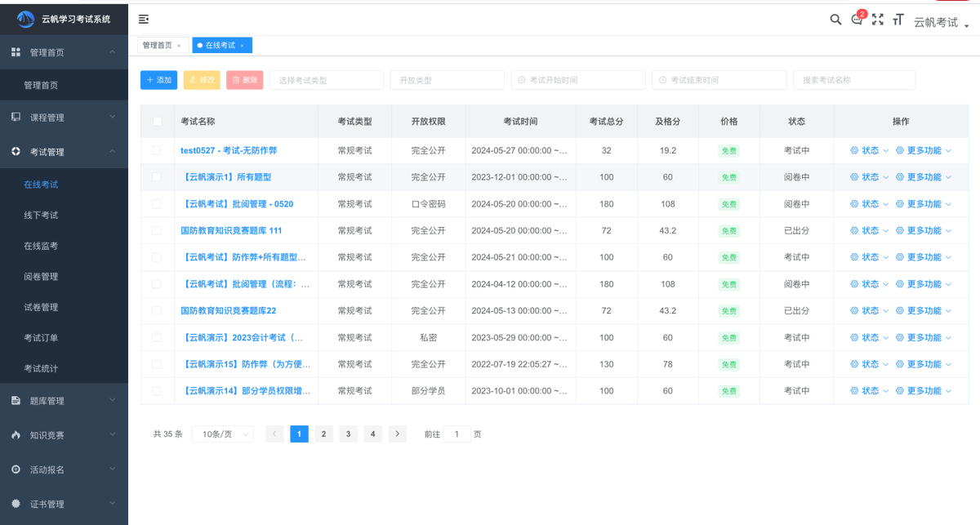Change font size via the T icon

point(898,20)
